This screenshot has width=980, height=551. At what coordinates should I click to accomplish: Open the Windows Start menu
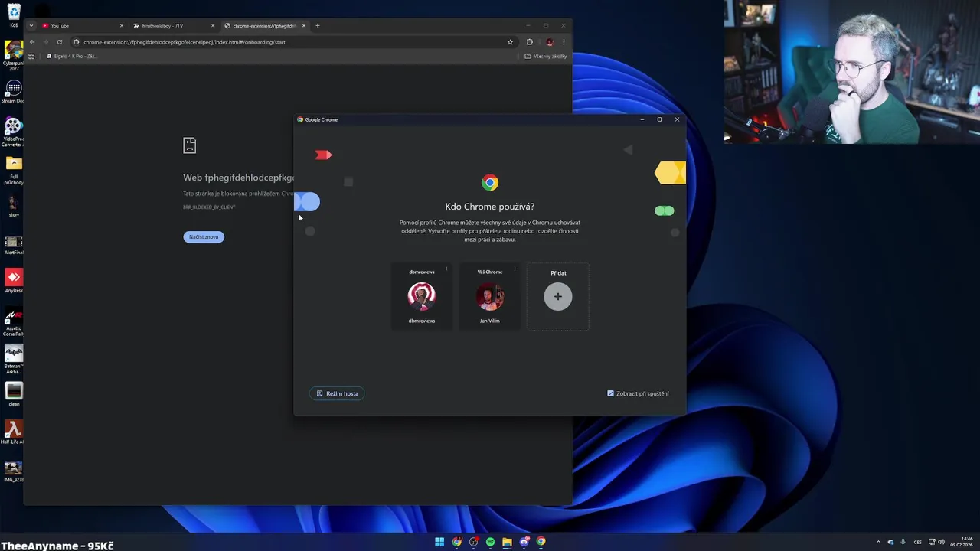point(439,542)
